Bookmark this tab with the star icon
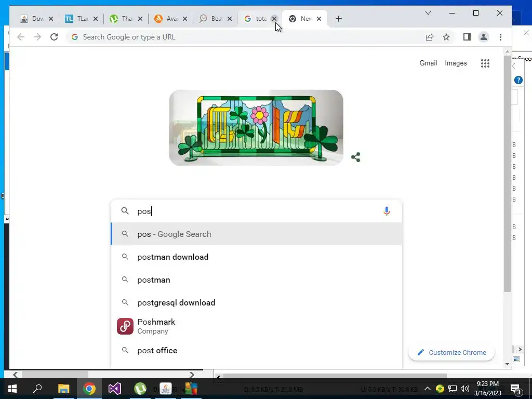This screenshot has width=532, height=399. (x=446, y=37)
